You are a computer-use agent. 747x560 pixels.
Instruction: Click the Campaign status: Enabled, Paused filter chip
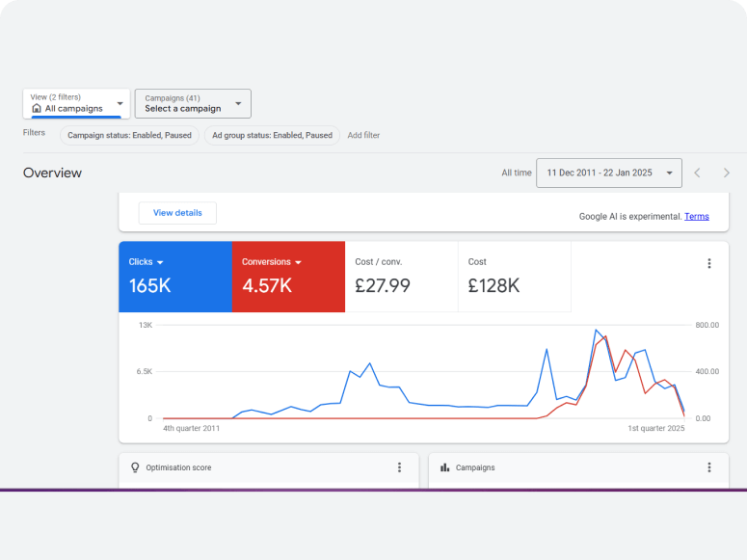pos(129,136)
